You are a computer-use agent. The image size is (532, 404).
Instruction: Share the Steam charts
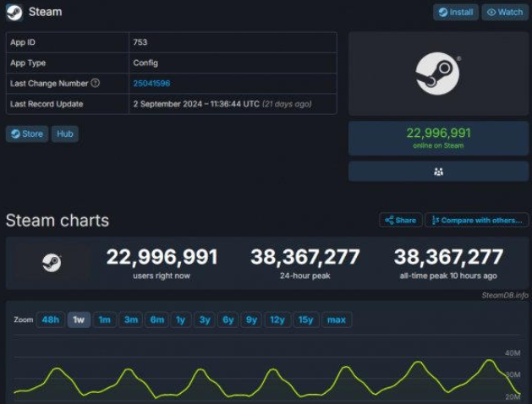(401, 221)
